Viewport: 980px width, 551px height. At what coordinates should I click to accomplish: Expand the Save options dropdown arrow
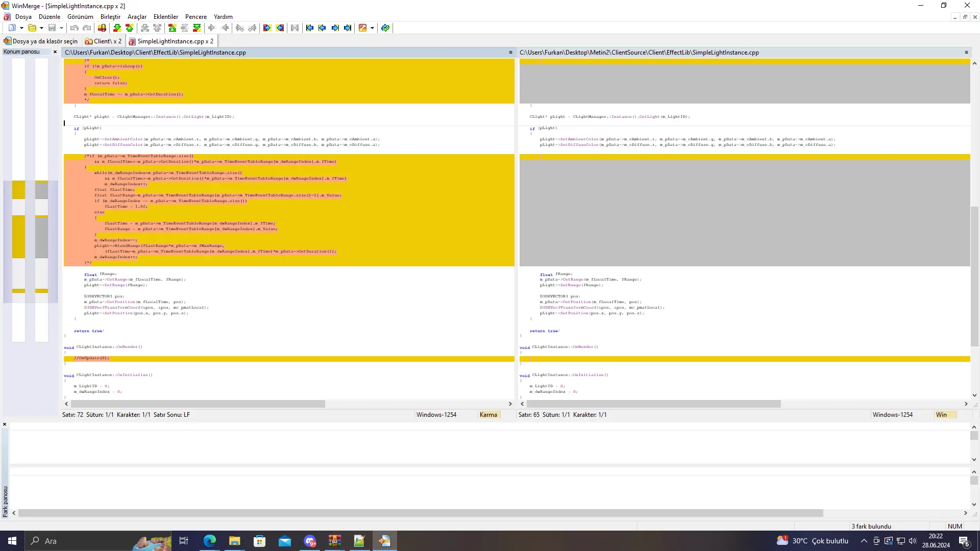(x=61, y=28)
